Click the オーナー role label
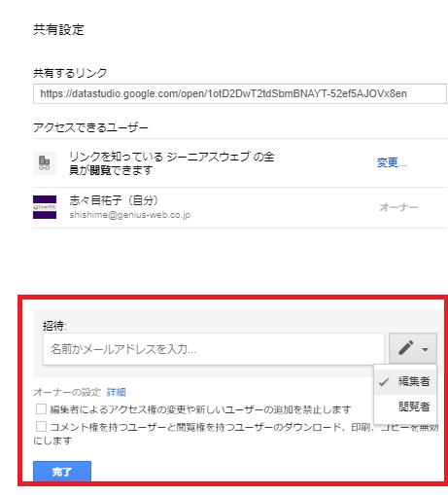 398,207
